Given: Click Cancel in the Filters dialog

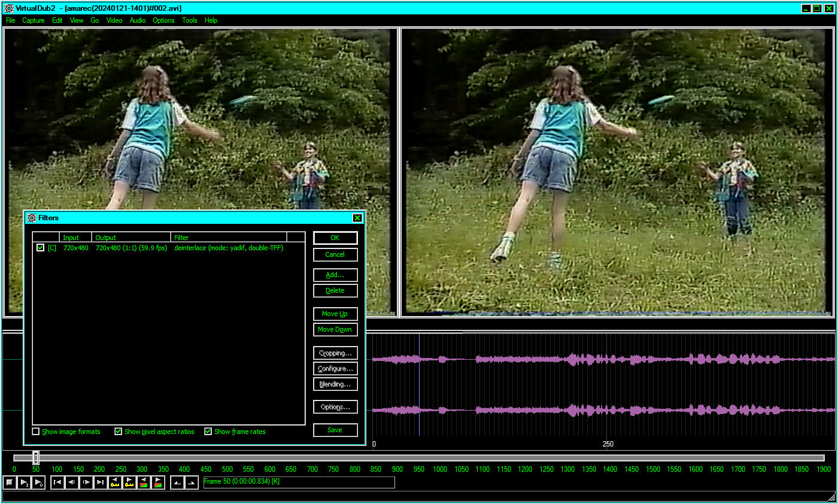Looking at the screenshot, I should [335, 255].
